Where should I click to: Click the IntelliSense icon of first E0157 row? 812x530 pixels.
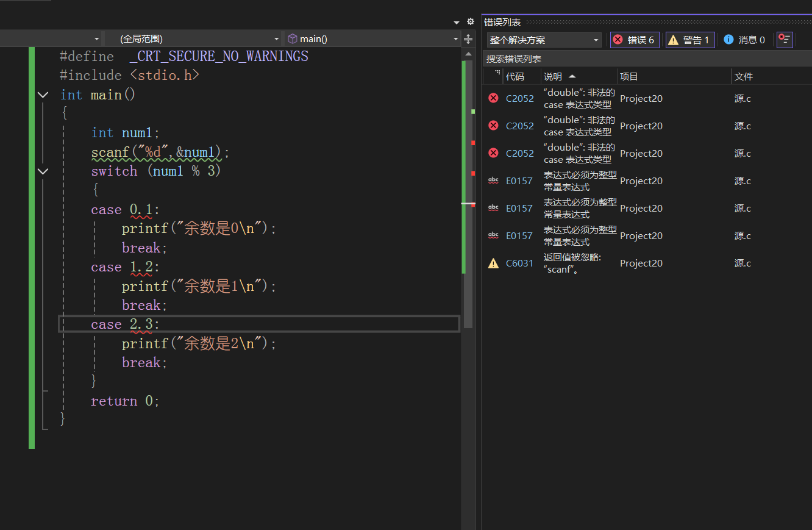pos(493,181)
